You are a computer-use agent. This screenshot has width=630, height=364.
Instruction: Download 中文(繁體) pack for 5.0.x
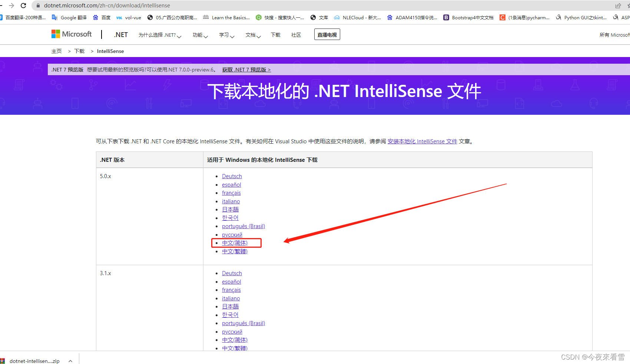click(x=235, y=251)
